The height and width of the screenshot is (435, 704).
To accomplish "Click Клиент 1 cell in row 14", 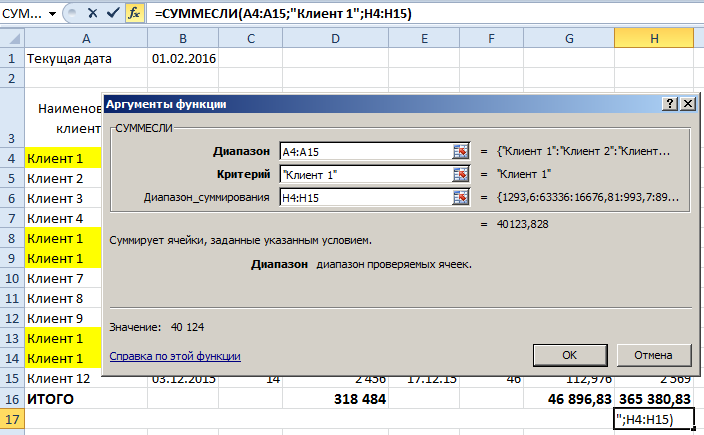I will pos(63,358).
